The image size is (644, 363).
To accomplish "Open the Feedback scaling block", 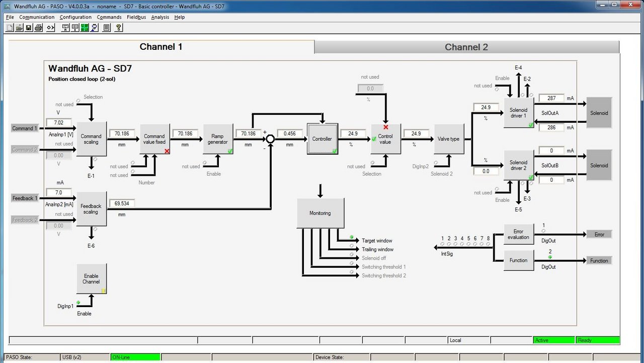I will (x=91, y=209).
